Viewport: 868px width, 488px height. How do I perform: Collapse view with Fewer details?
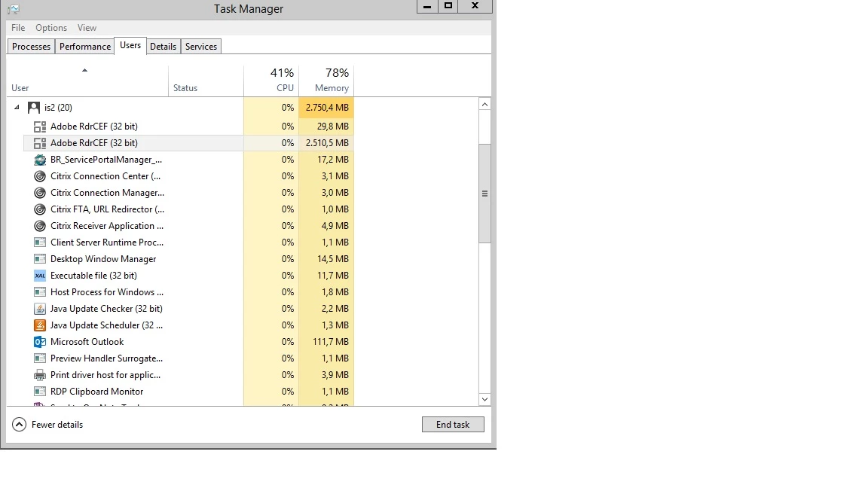click(47, 425)
